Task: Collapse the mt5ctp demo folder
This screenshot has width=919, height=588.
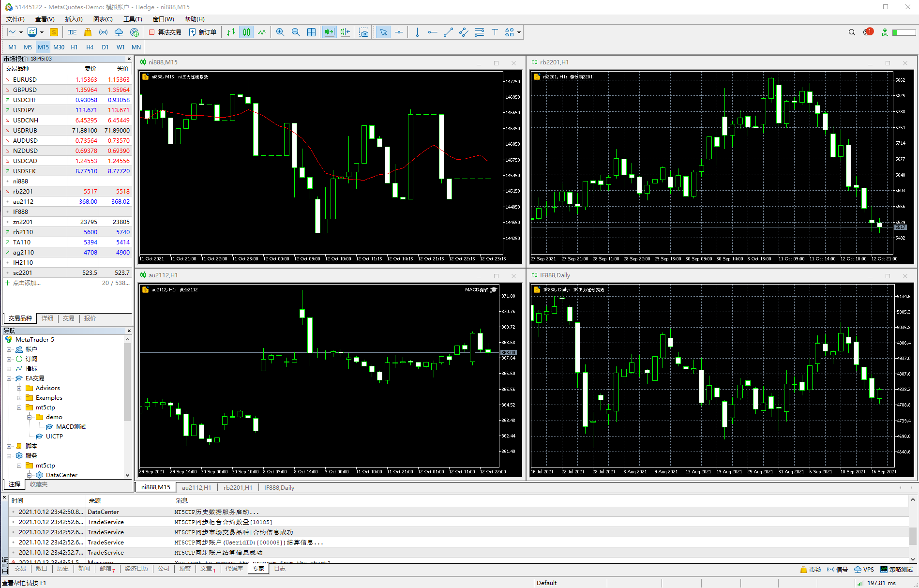Action: [29, 417]
